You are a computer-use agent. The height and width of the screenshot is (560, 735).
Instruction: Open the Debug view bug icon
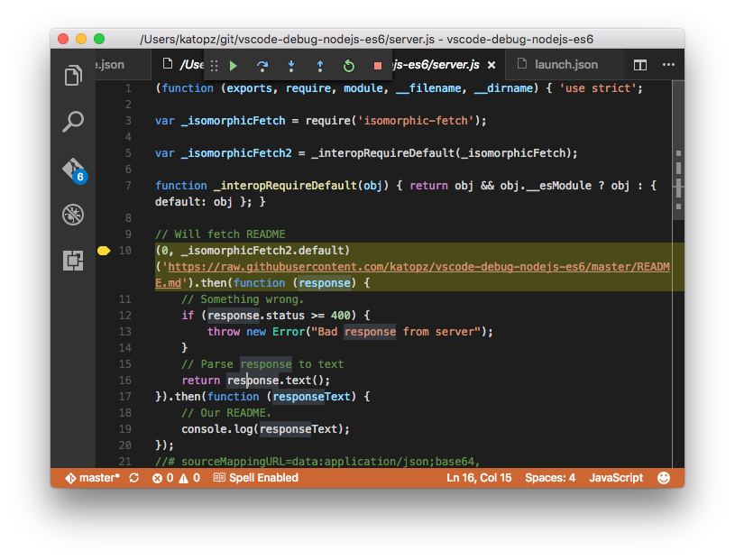(x=73, y=215)
